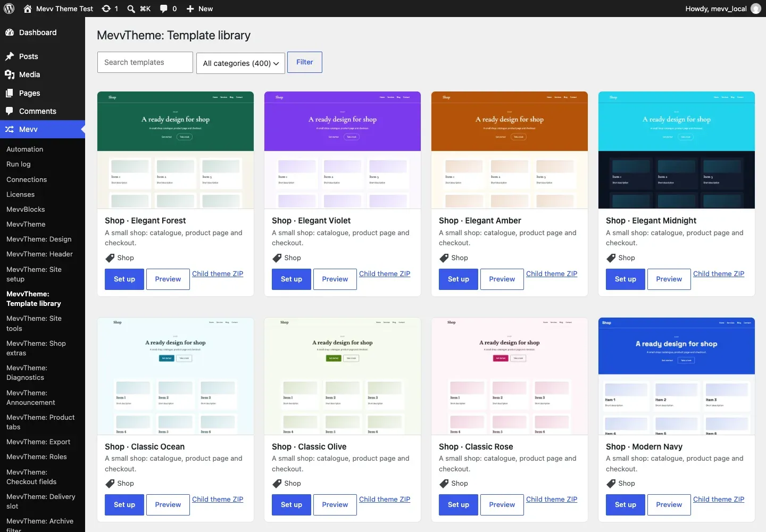Click the New plus icon
The height and width of the screenshot is (532, 766).
(190, 9)
